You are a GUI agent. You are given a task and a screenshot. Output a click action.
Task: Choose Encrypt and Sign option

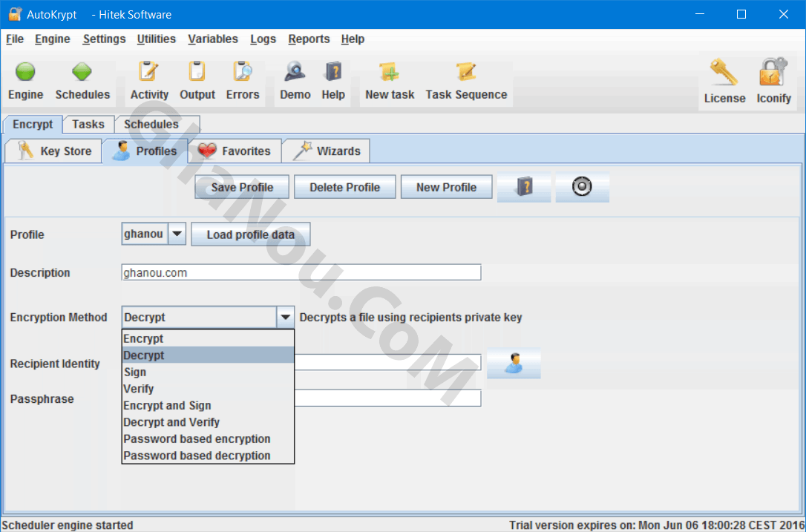209,406
